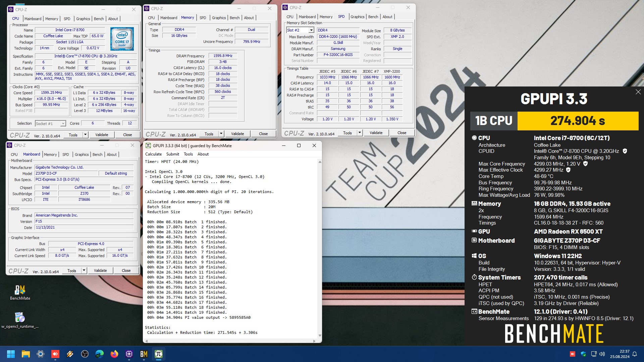644x362 pixels.
Task: Open Windows Security shield tray icon
Action: tap(583, 354)
